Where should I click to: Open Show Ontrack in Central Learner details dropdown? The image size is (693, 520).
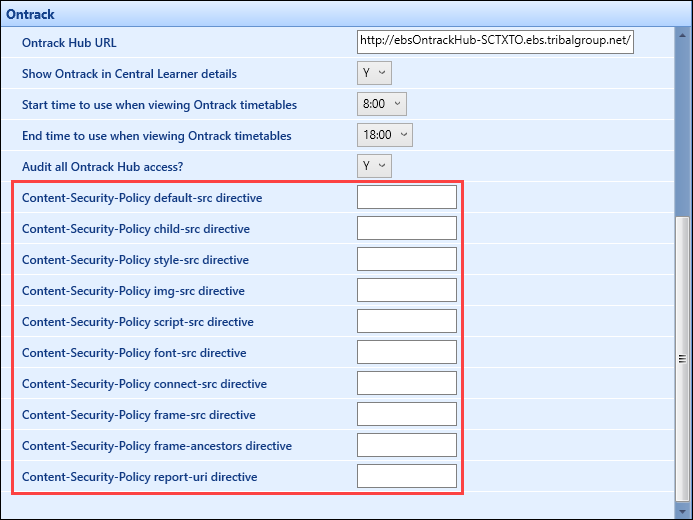(374, 73)
